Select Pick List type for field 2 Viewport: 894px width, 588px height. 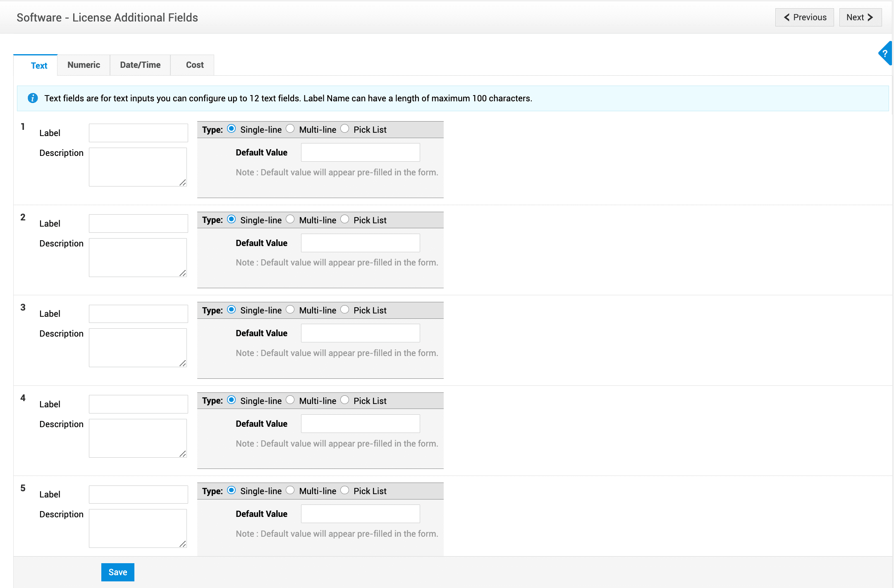[x=345, y=220]
